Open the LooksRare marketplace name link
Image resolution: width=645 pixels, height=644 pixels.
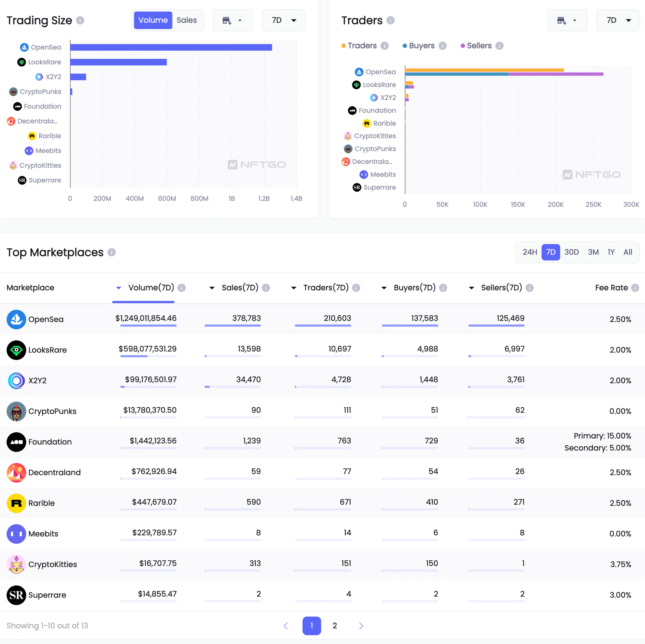click(47, 350)
